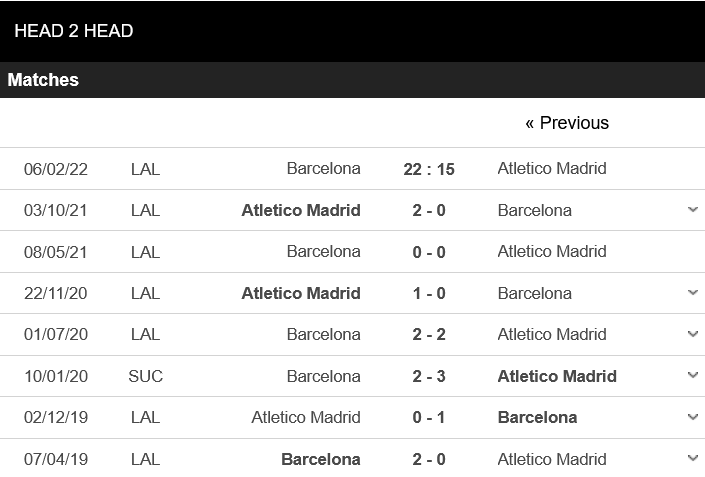Click bold Barcelona in 02/12/19 row
Image resolution: width=705 pixels, height=477 pixels.
537,417
